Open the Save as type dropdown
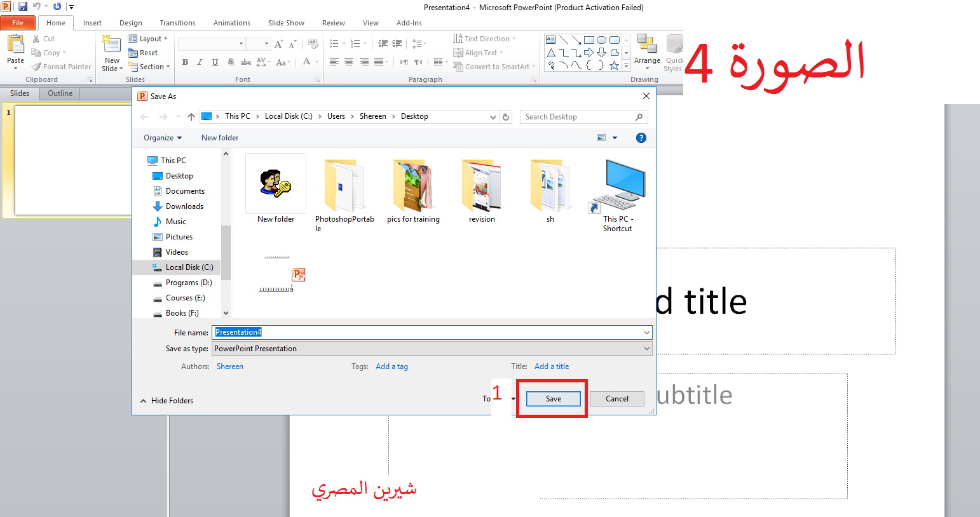980x517 pixels. 432,349
